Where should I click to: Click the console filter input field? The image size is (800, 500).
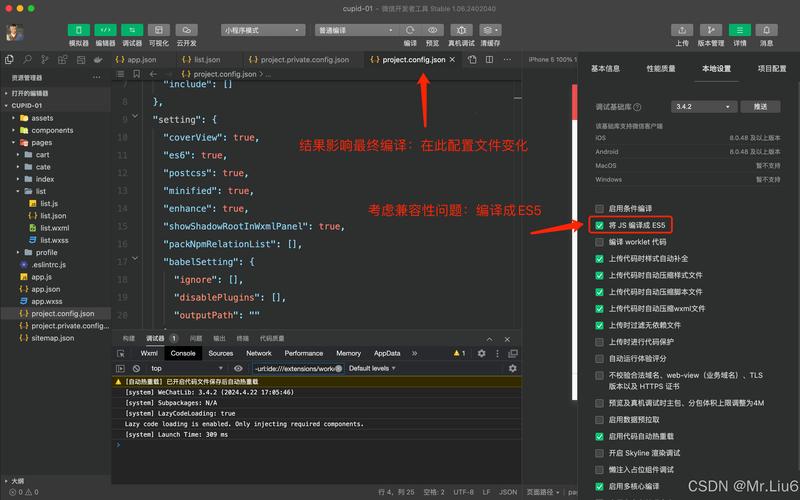[x=298, y=368]
